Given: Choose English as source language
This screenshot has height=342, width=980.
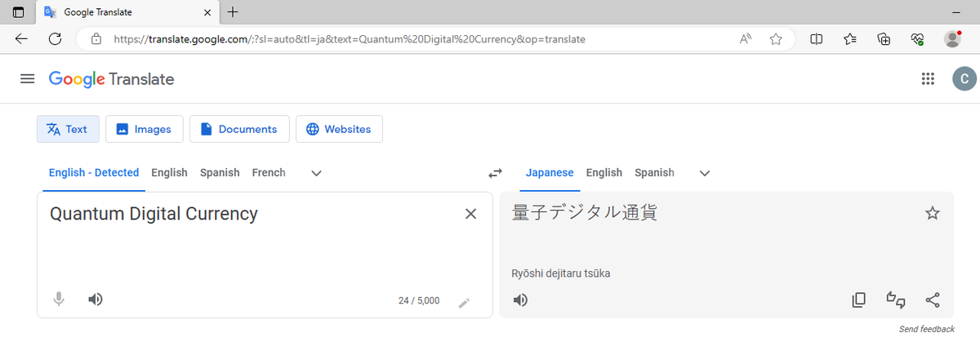Looking at the screenshot, I should [169, 173].
